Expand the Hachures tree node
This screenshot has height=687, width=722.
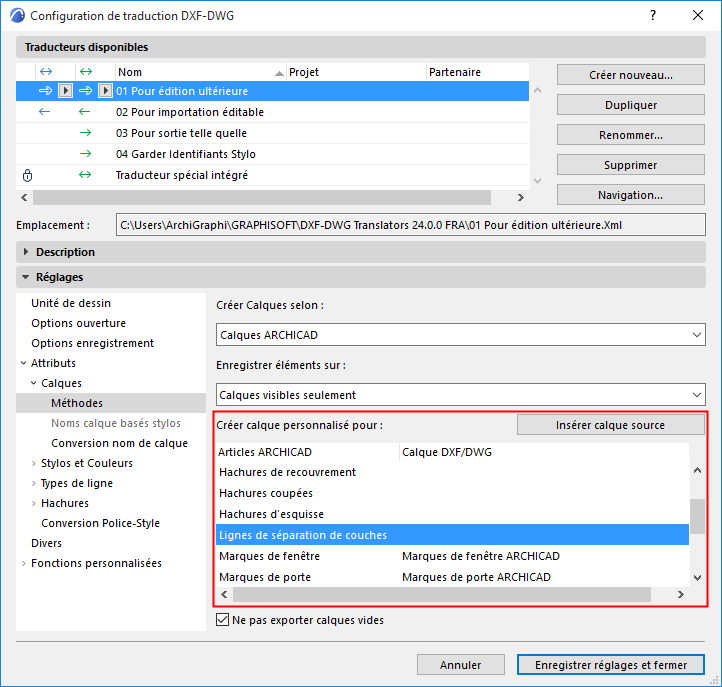point(34,503)
